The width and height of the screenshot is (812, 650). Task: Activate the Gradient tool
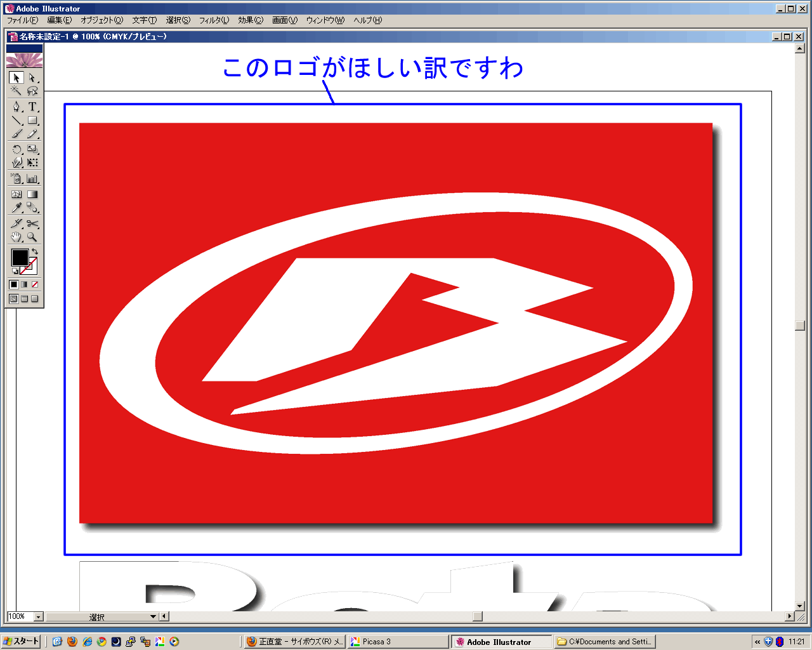[32, 194]
